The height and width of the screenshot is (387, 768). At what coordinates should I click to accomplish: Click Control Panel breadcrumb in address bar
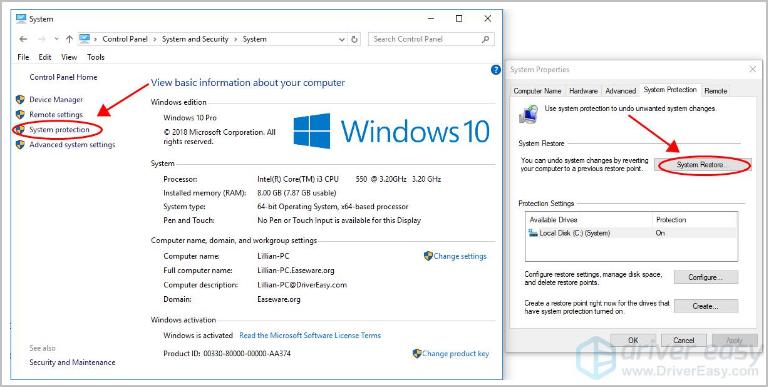click(x=125, y=39)
